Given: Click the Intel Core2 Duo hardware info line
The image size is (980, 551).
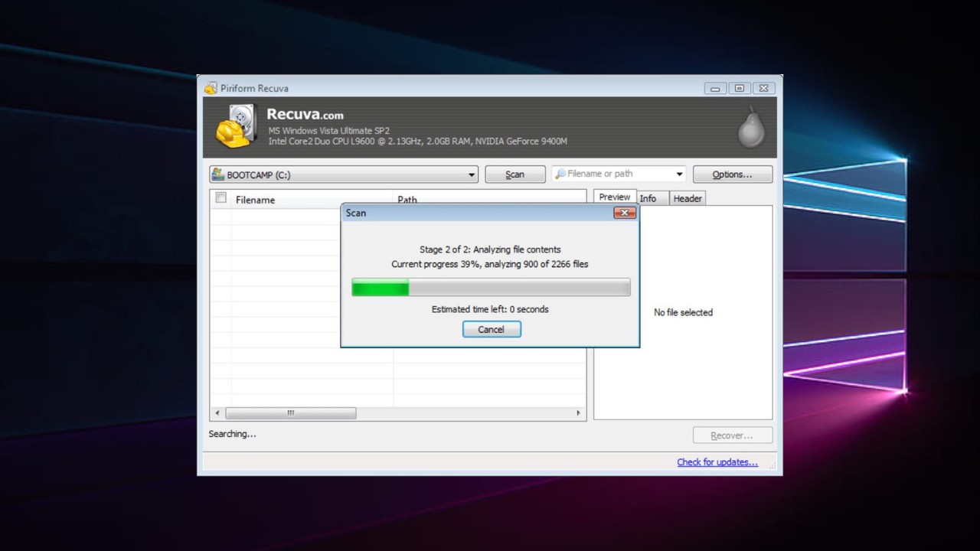Looking at the screenshot, I should tap(417, 142).
